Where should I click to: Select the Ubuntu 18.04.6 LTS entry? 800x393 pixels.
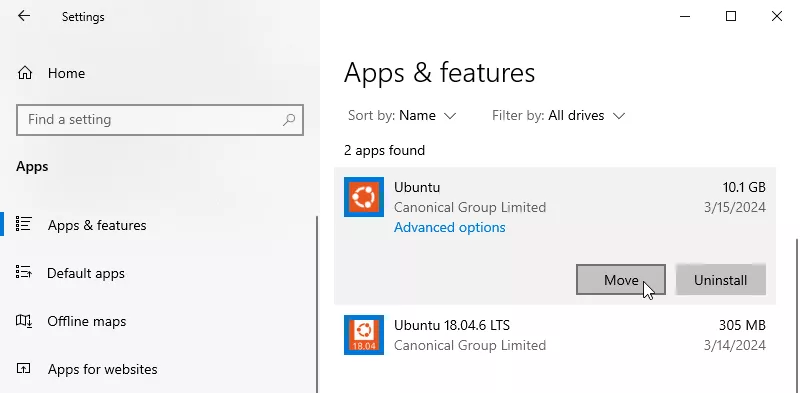(x=555, y=335)
